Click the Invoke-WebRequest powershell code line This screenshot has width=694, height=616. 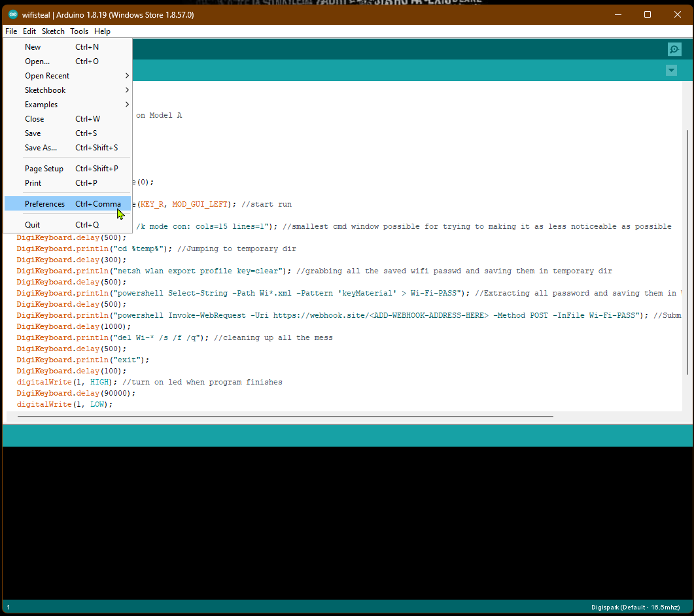pos(349,316)
